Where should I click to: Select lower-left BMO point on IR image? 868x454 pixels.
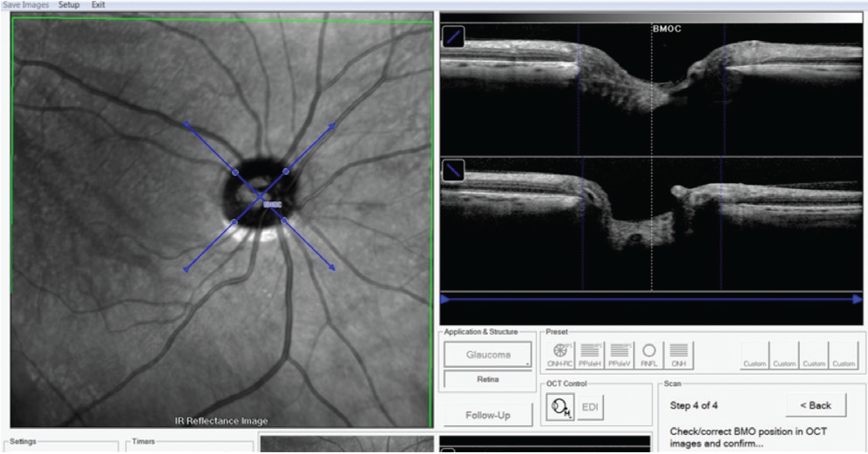(234, 222)
